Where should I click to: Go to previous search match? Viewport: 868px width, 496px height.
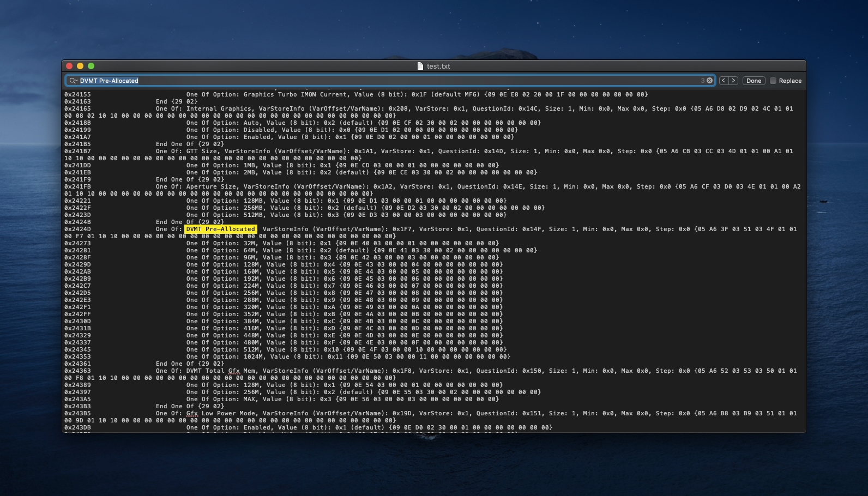[724, 81]
